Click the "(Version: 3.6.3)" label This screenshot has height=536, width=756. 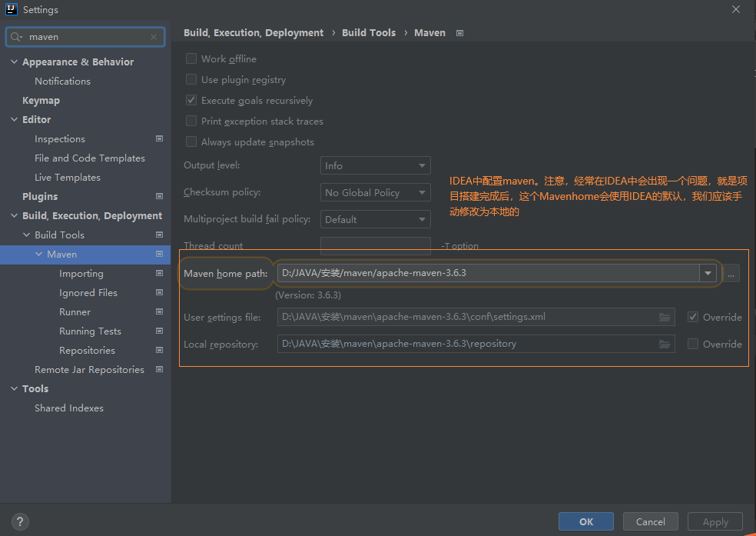coord(308,295)
